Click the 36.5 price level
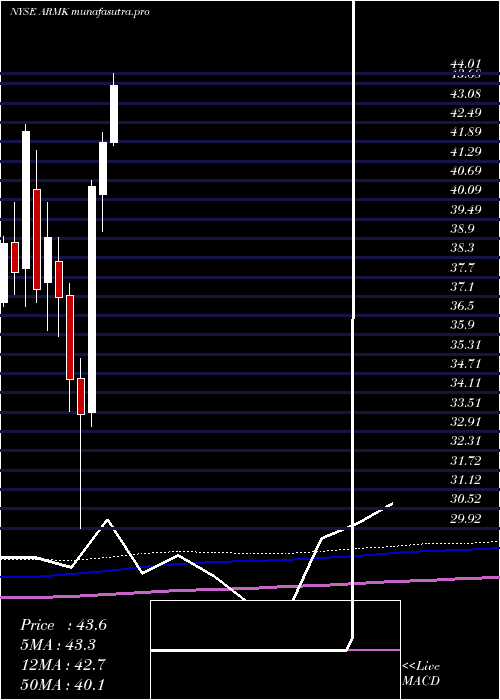The width and height of the screenshot is (500, 700). (462, 306)
